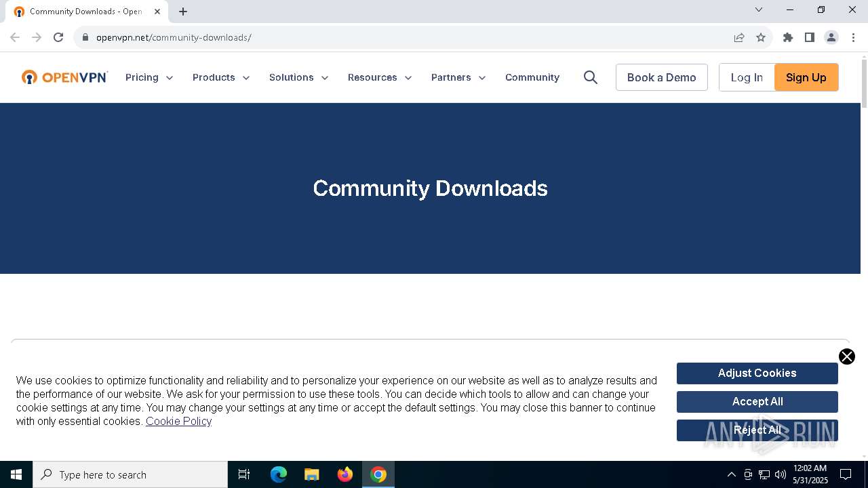868x488 pixels.
Task: Click the lock site info icon
Action: tap(85, 37)
